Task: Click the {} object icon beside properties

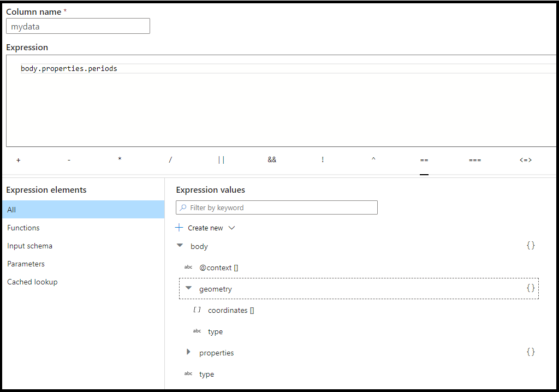Action: tap(530, 352)
